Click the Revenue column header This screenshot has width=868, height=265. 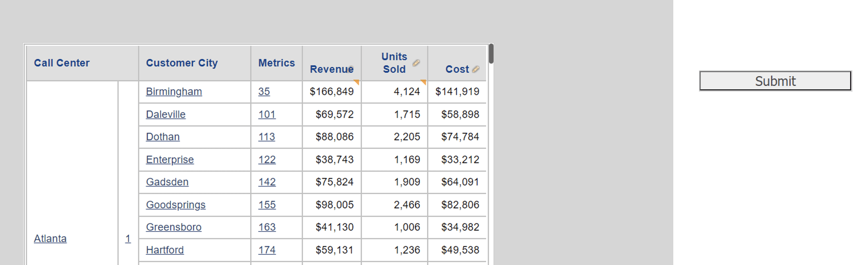pyautogui.click(x=332, y=63)
